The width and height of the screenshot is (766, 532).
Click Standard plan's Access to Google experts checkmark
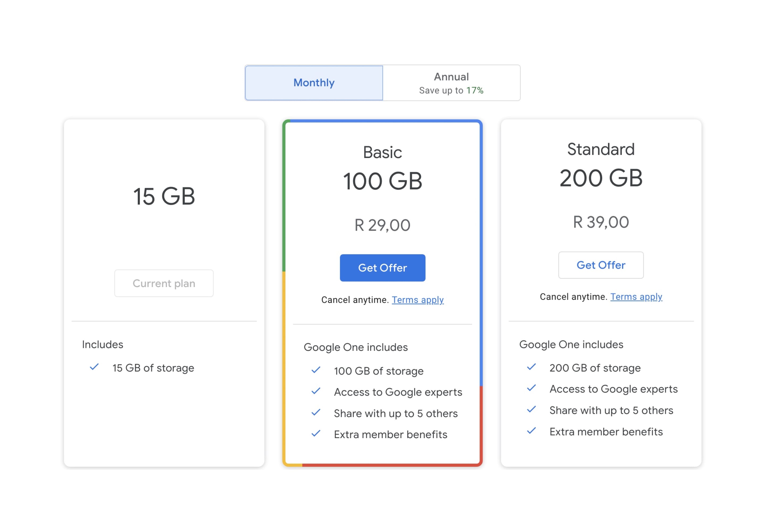[x=531, y=388]
